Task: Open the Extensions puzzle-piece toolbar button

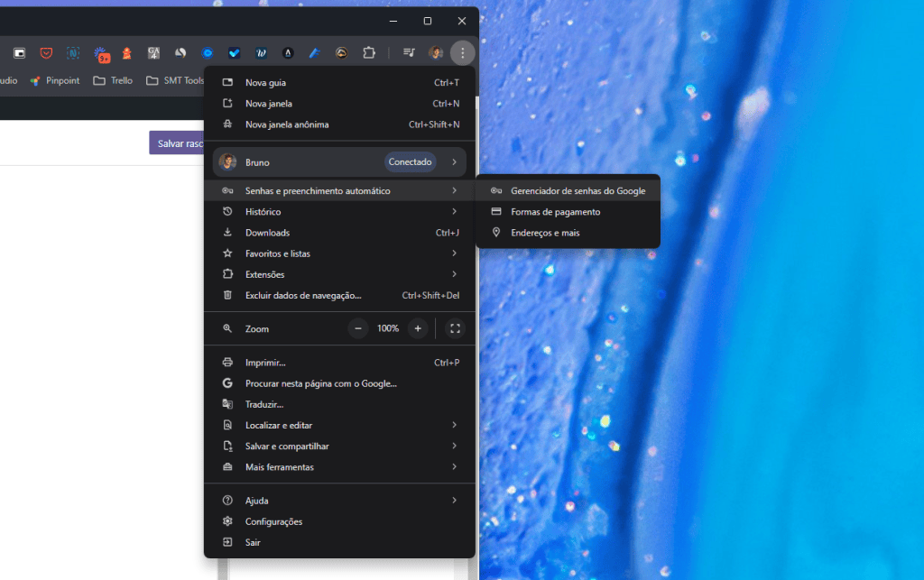Action: point(369,53)
